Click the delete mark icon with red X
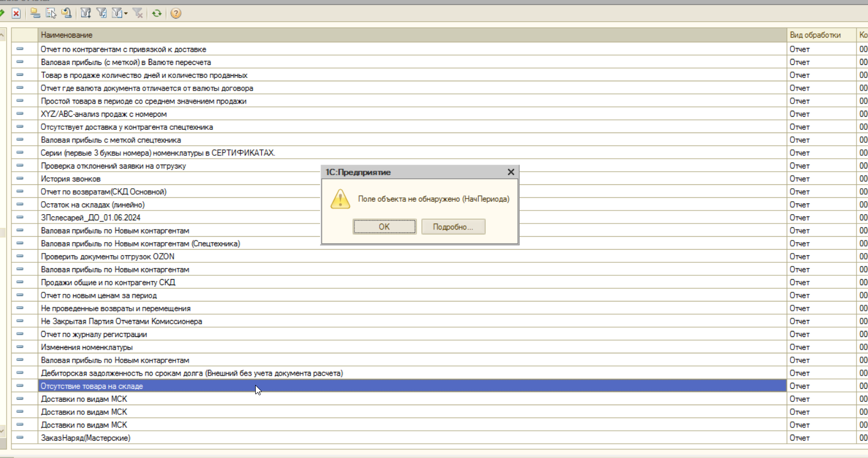The height and width of the screenshot is (458, 868). (x=16, y=14)
